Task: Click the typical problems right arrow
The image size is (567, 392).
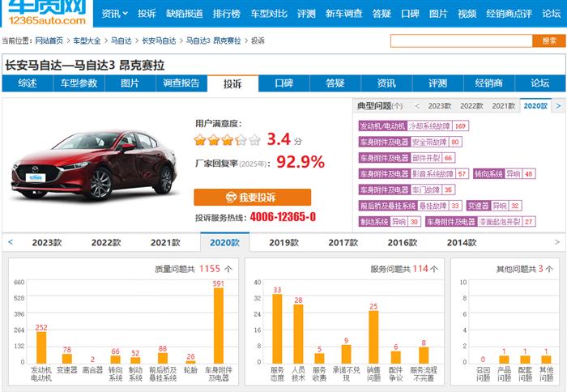Action: [558, 106]
